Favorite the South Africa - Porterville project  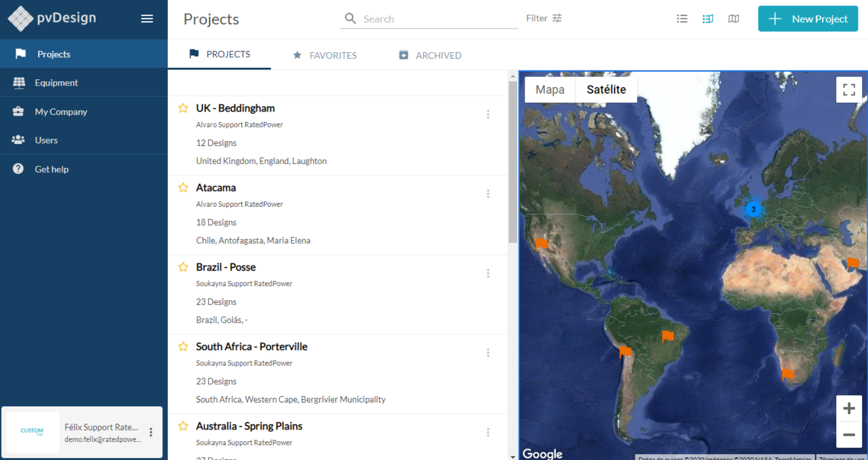(x=183, y=346)
